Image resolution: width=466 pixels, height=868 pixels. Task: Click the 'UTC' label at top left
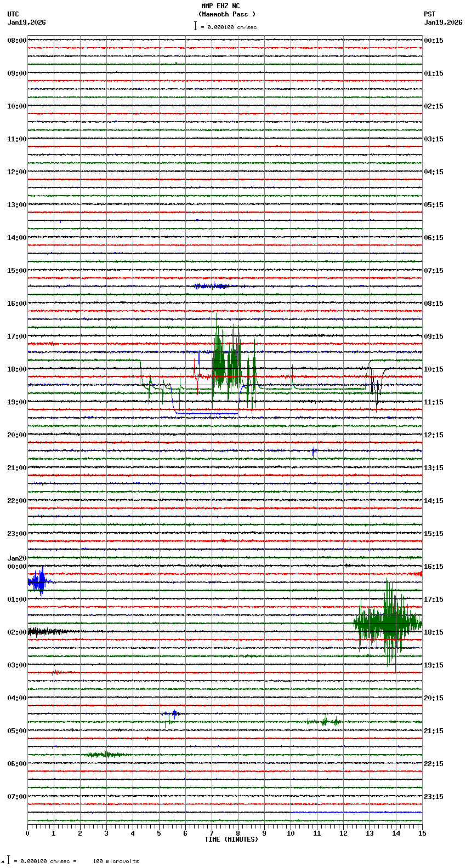pos(13,14)
